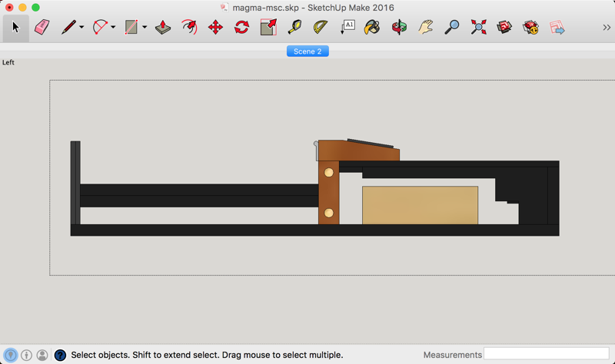The height and width of the screenshot is (364, 615).
Task: Toggle the credits info status icon
Action: (26, 355)
